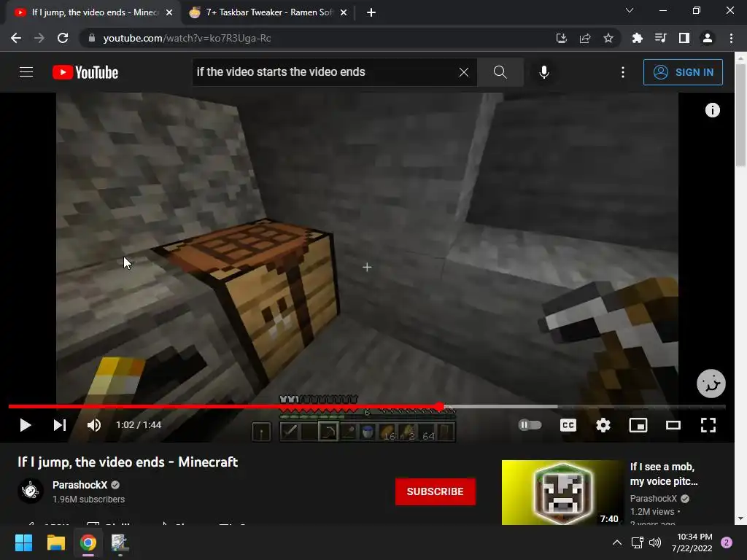
Task: Select the 'If I jump, the video ends' tab
Action: pos(94,12)
